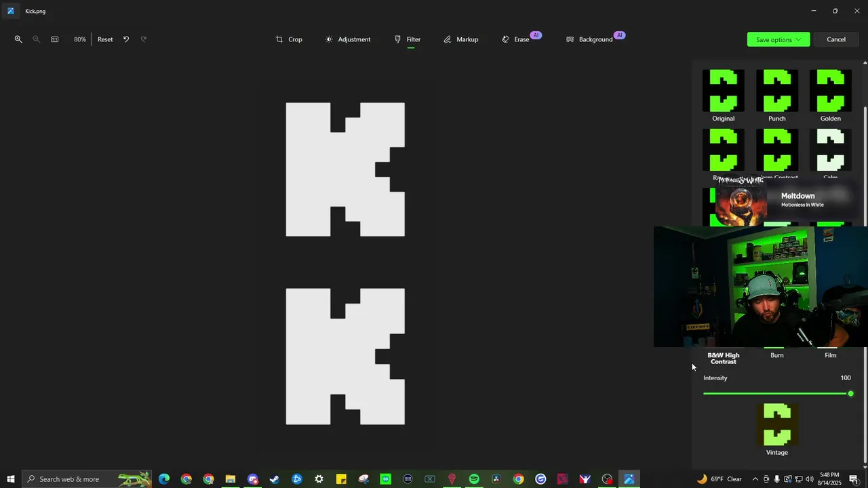Choose the Film filter label
This screenshot has width=868, height=488.
click(831, 355)
